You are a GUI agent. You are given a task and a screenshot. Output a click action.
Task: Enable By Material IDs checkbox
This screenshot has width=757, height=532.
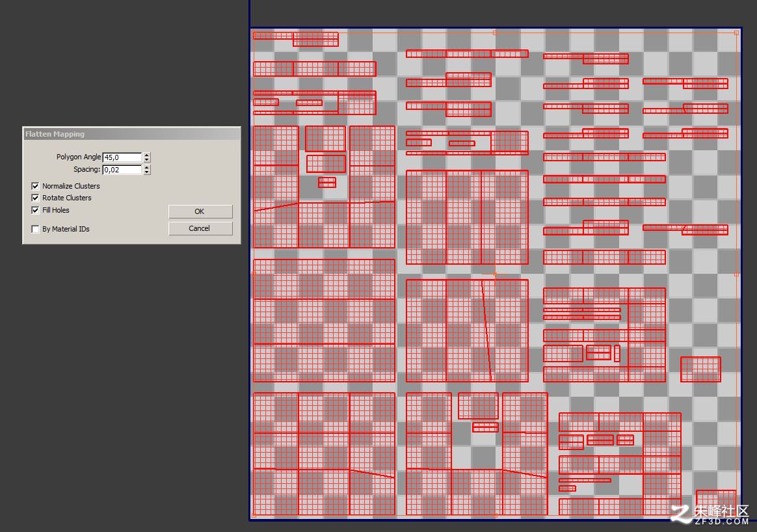point(35,229)
